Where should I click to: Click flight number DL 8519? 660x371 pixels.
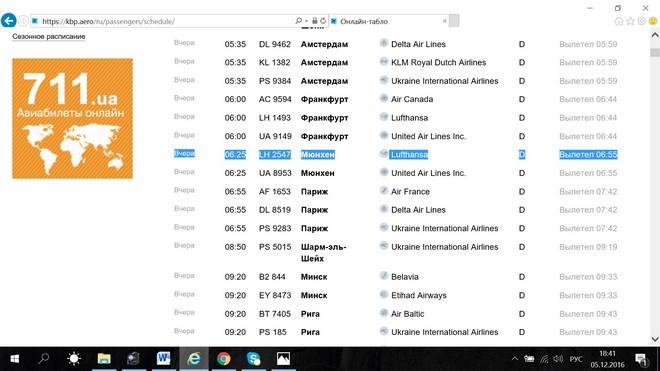[x=274, y=210]
